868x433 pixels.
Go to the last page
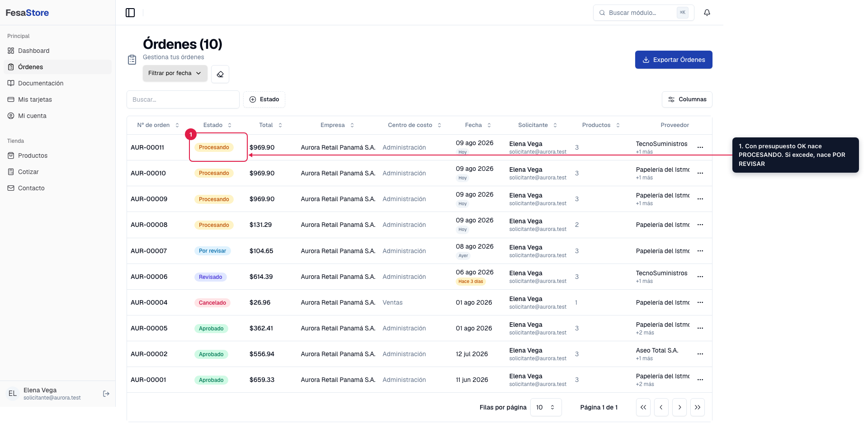coord(698,407)
